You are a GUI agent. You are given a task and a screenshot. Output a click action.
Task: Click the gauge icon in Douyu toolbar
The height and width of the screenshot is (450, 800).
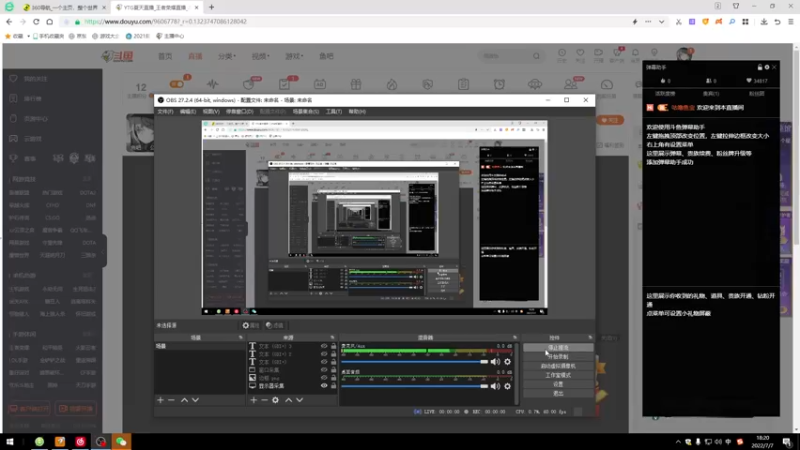[607, 84]
